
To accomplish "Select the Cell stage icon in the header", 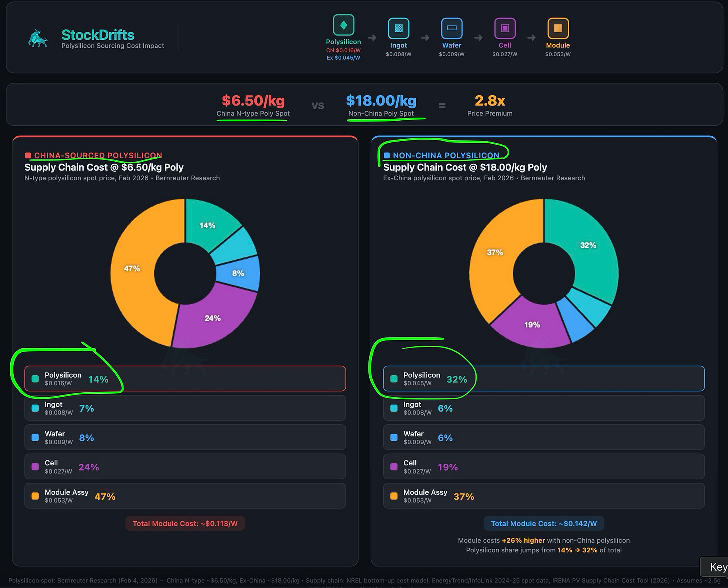I will pyautogui.click(x=505, y=28).
